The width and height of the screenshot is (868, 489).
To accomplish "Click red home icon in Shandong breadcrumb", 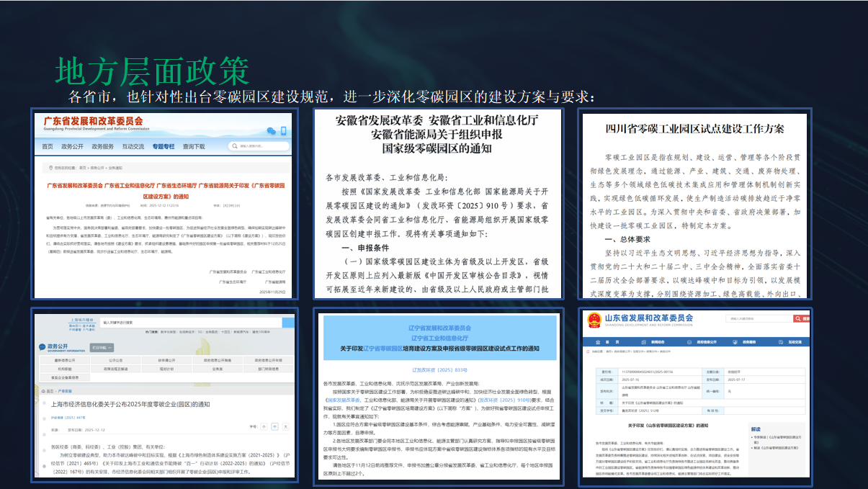I will tap(588, 351).
